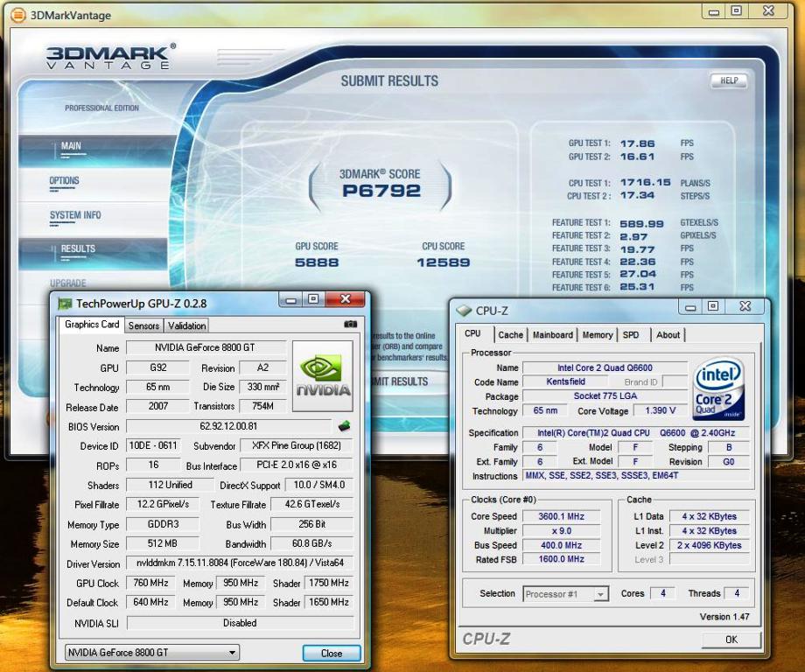The height and width of the screenshot is (672, 805).
Task: Open the Mainboard tab in CPU-Z
Action: [x=552, y=335]
